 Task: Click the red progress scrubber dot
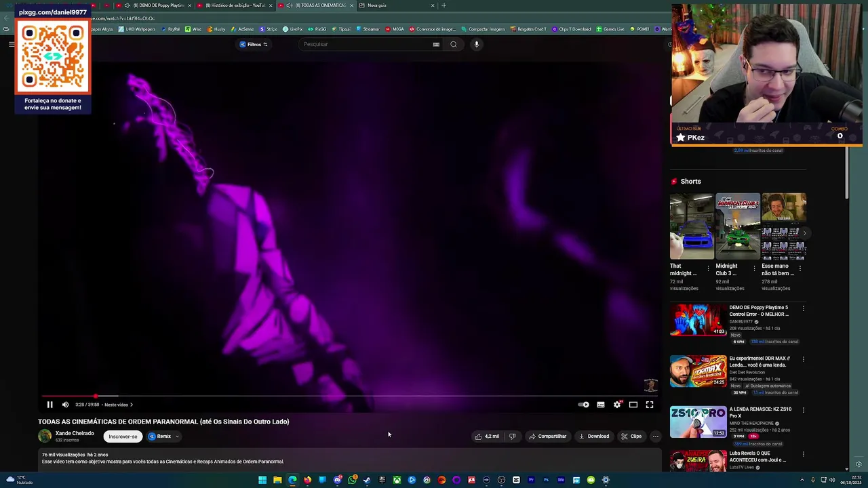coord(96,396)
